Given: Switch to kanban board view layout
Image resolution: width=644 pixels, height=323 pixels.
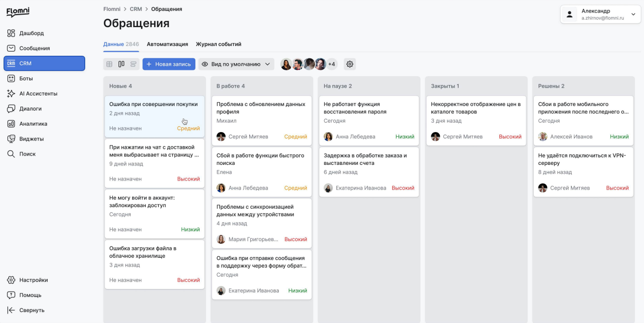Looking at the screenshot, I should (x=121, y=64).
